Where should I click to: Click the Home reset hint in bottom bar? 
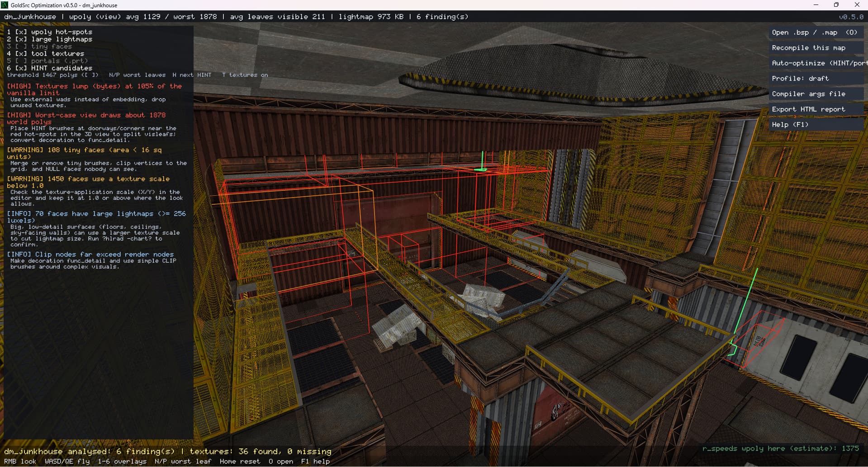240,462
